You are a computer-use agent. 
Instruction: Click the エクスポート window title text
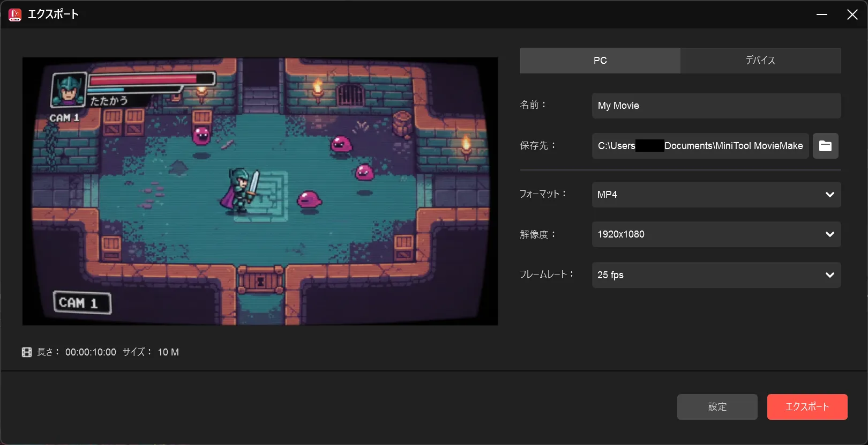point(53,14)
